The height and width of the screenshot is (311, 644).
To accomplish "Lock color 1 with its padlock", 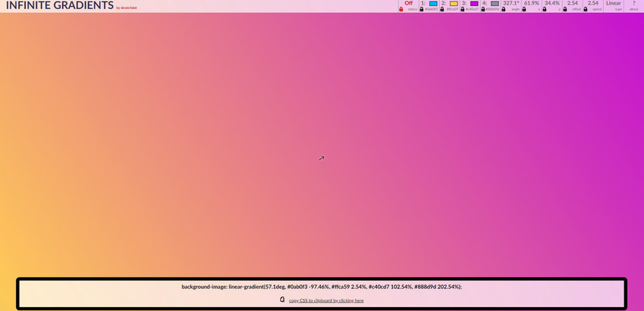I will point(422,9).
